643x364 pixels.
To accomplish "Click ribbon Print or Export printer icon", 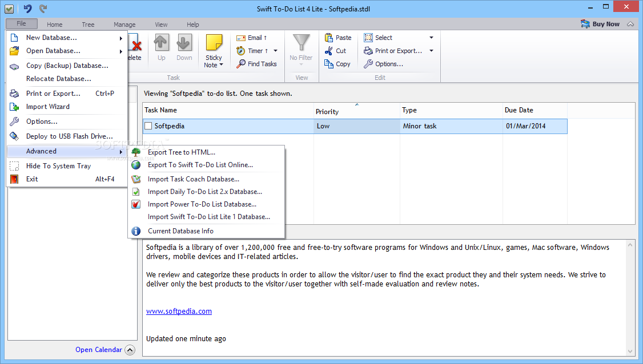I will coord(368,51).
